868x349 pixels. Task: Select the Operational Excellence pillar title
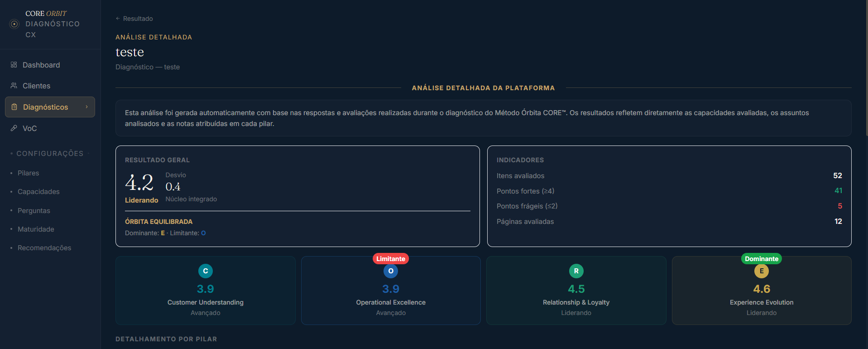click(391, 302)
